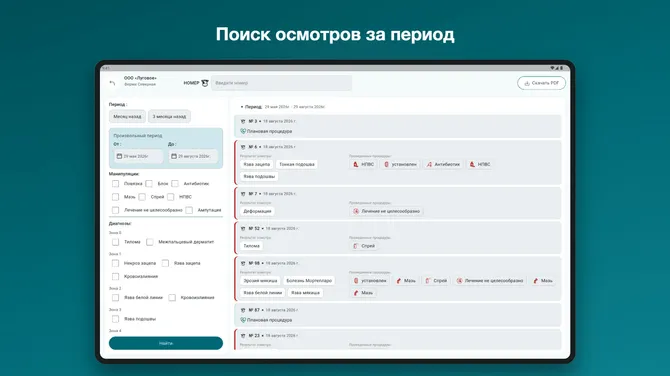Check the Спрей filter checkbox
670x376 pixels.
click(142, 197)
